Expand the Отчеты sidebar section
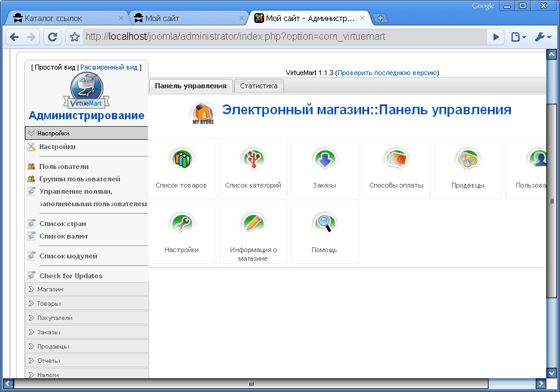Screen dimensions: 560x392 tap(87, 360)
